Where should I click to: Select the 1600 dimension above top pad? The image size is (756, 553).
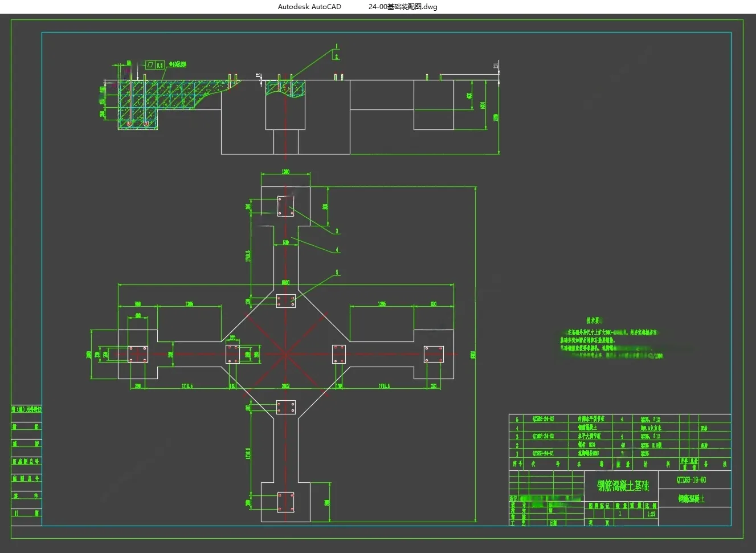click(285, 171)
